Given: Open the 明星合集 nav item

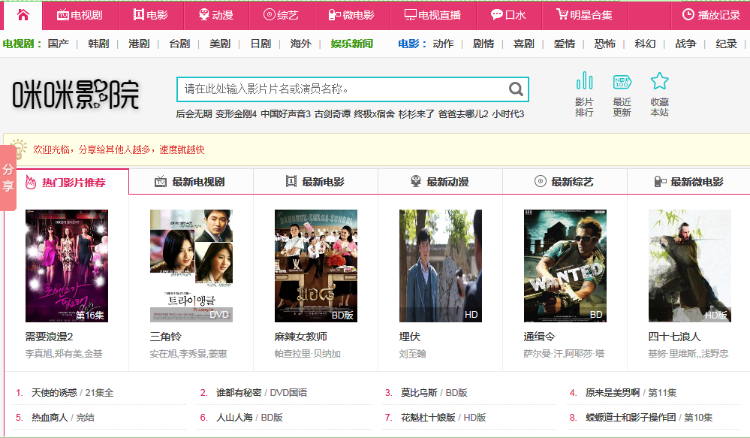Looking at the screenshot, I should click(x=584, y=15).
